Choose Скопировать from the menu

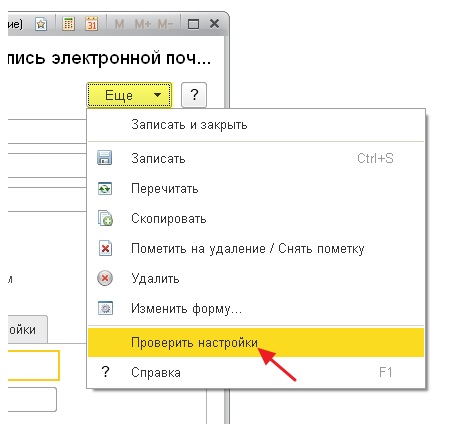pyautogui.click(x=256, y=219)
